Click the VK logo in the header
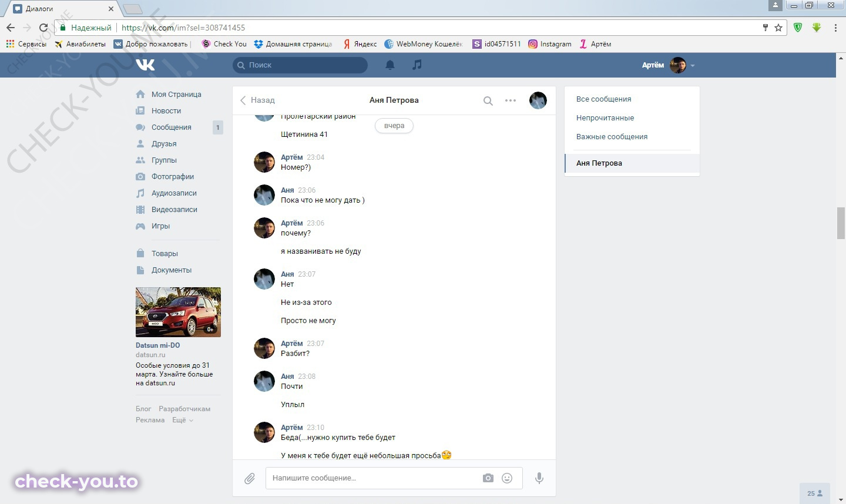This screenshot has width=846, height=504. 145,65
